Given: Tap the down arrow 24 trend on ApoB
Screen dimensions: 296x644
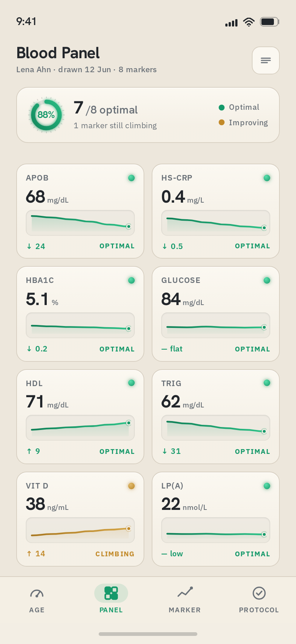Looking at the screenshot, I should 36,246.
